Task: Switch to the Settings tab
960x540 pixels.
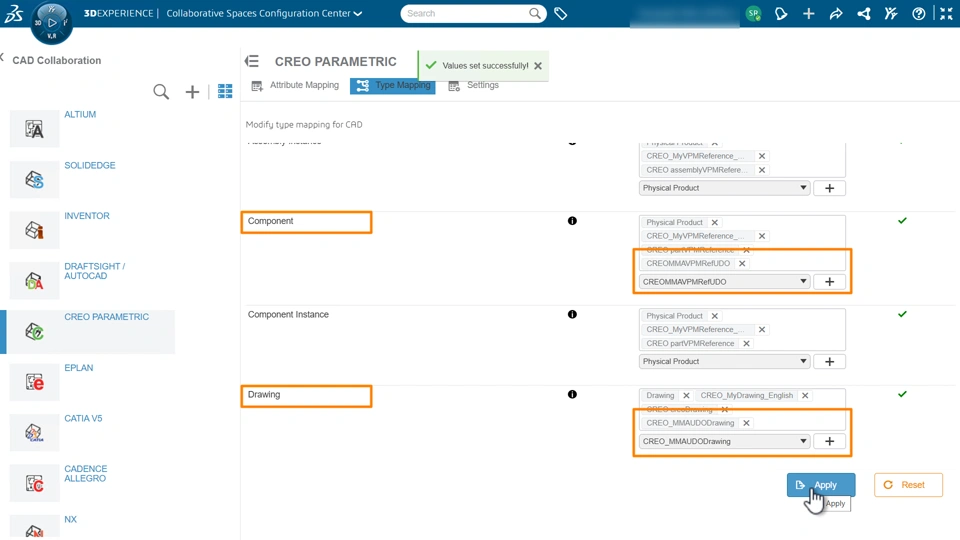Action: pos(474,85)
